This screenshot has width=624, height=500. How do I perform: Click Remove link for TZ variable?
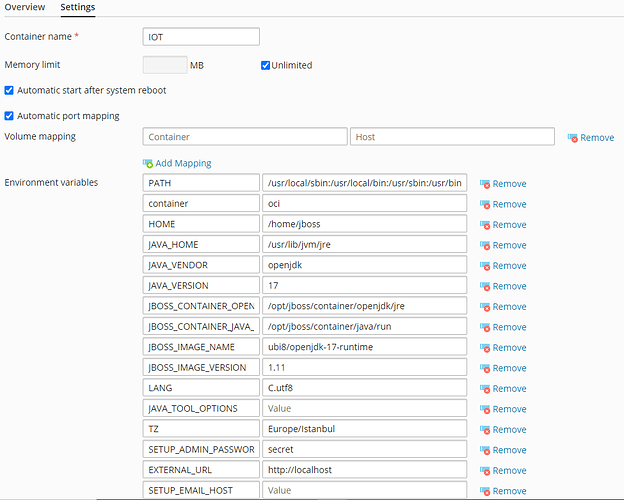509,430
